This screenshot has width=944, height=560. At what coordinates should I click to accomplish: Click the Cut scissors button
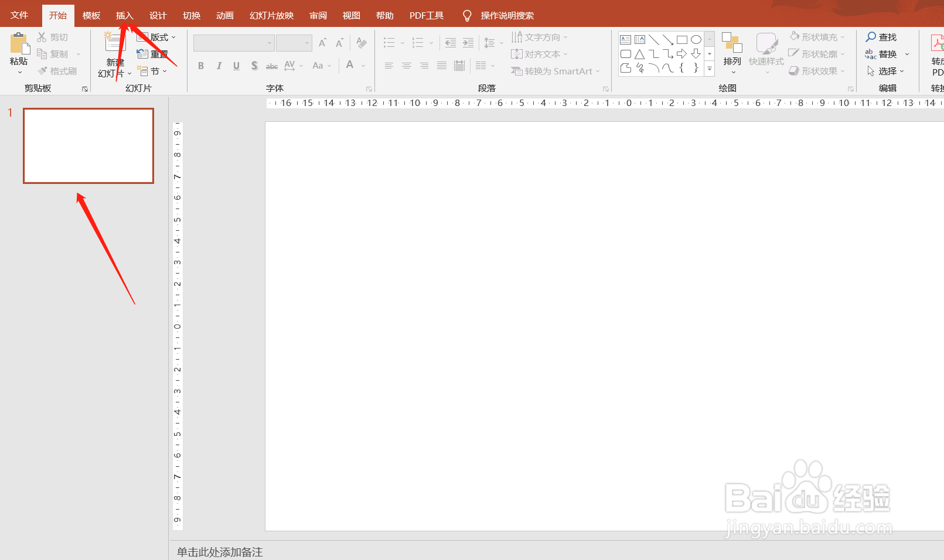click(x=53, y=37)
